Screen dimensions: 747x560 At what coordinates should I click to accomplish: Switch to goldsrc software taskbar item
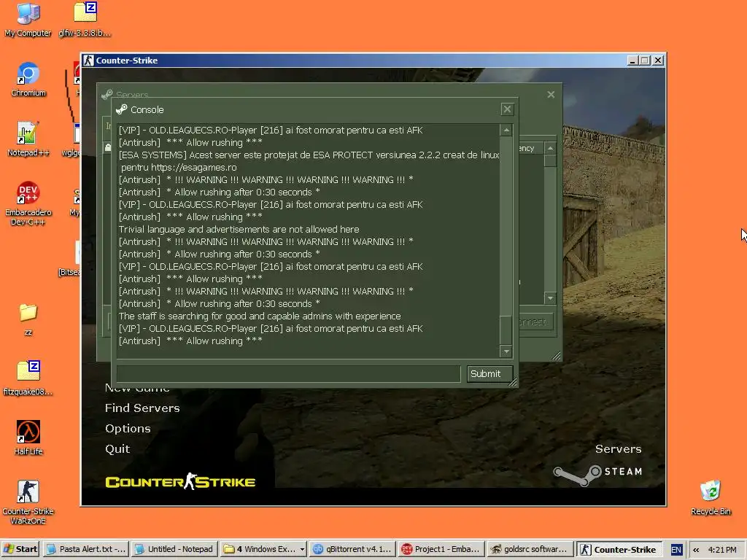[529, 549]
